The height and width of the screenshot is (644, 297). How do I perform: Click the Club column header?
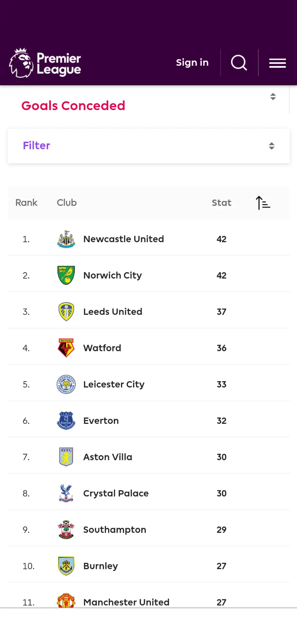[x=67, y=203]
